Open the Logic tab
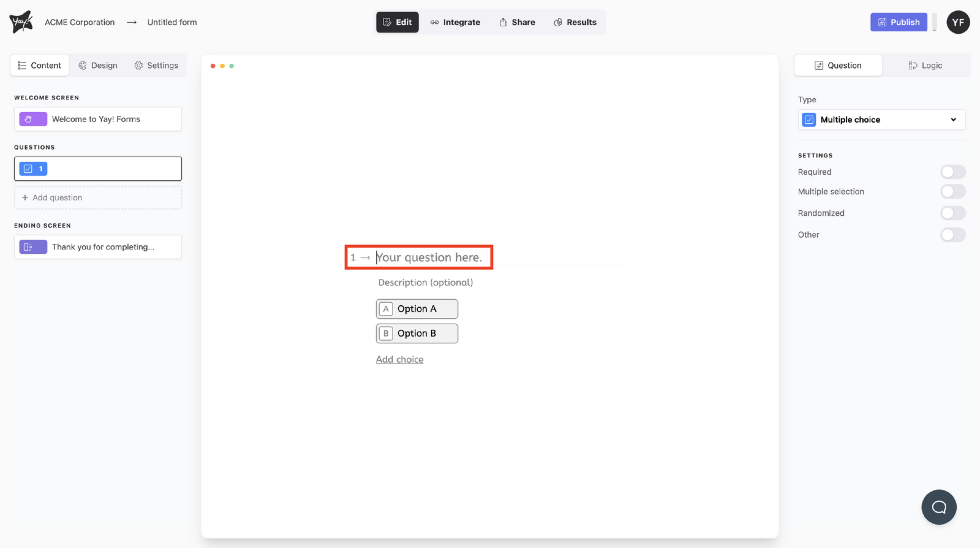This screenshot has height=548, width=980. click(x=925, y=66)
